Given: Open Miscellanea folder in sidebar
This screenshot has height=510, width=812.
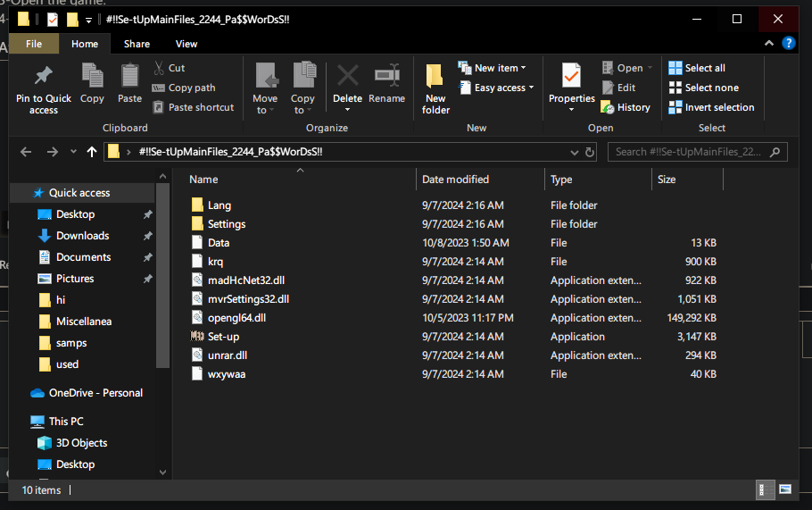Looking at the screenshot, I should pyautogui.click(x=83, y=322).
